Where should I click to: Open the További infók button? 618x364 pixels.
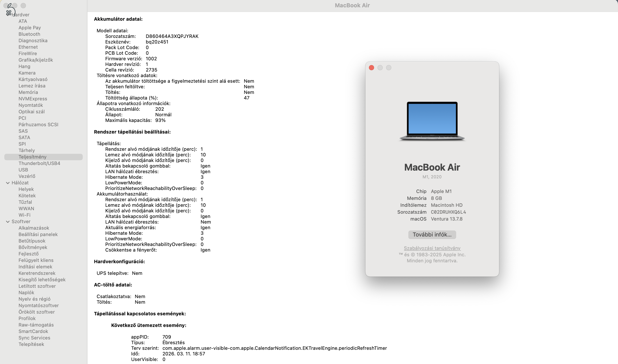pyautogui.click(x=432, y=235)
